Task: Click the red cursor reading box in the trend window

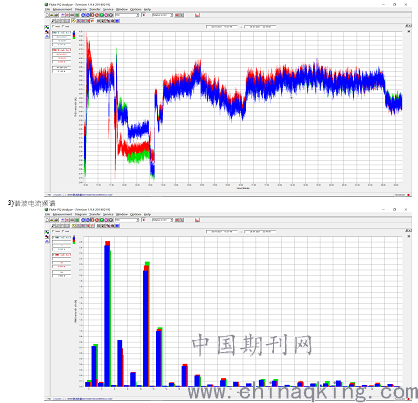Action: click(62, 50)
